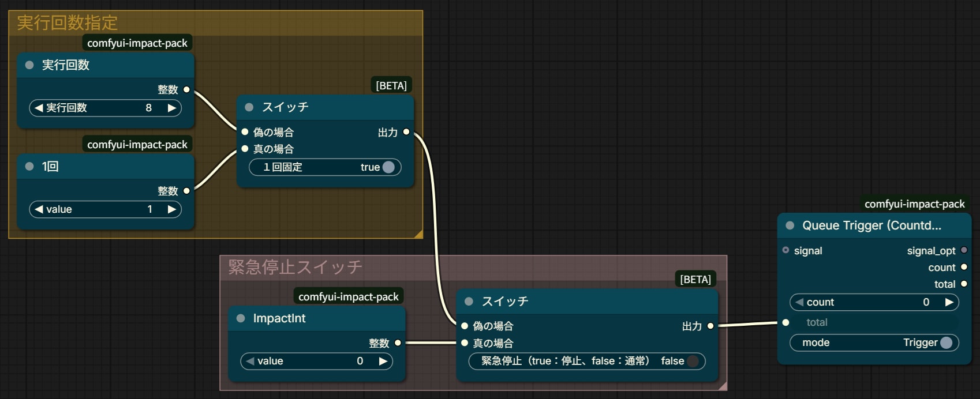
Task: Toggle the mode Trigger switch
Action: click(x=946, y=342)
